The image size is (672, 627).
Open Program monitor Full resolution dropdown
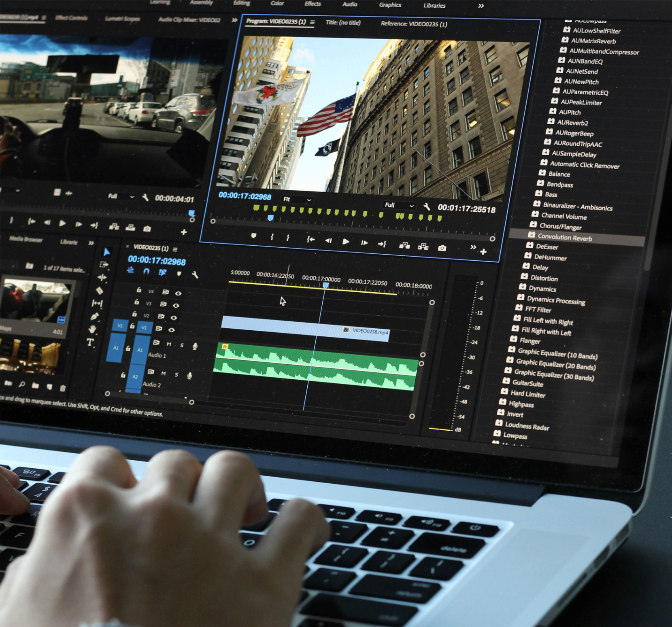[x=399, y=205]
